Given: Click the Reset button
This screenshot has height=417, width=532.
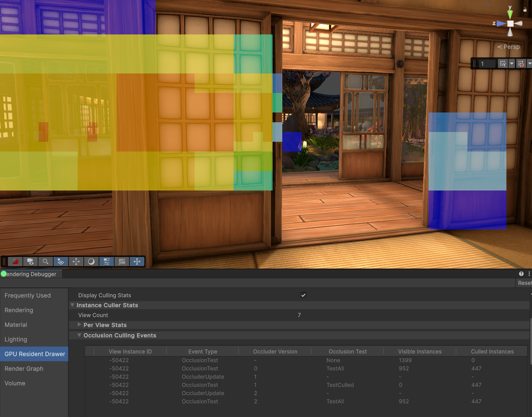Looking at the screenshot, I should [x=524, y=283].
